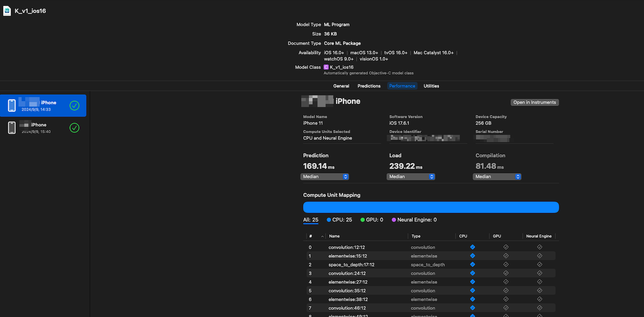Open the Load Median dropdown
644x317 pixels.
(x=411, y=177)
